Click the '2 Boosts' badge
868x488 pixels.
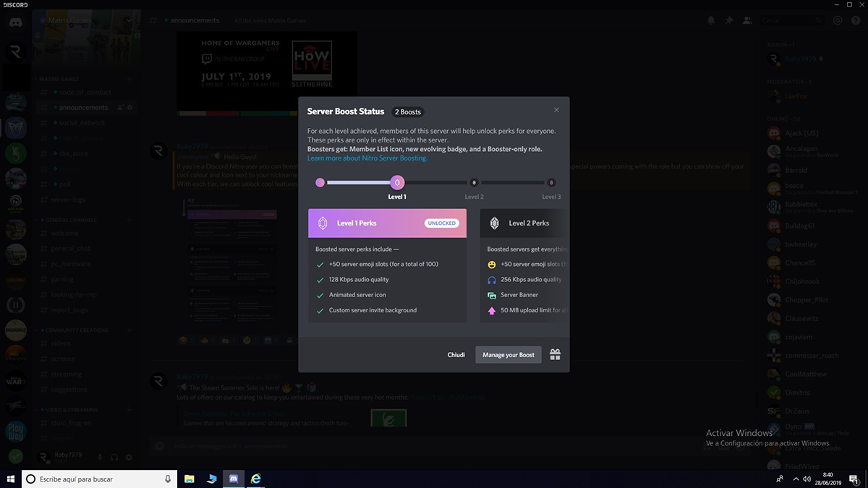(407, 112)
